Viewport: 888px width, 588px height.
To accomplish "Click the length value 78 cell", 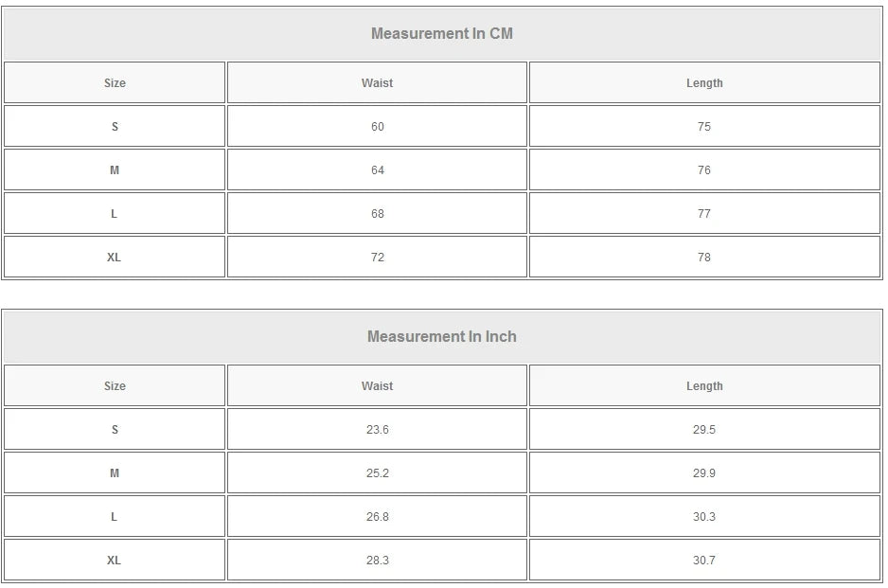I will coord(704,258).
